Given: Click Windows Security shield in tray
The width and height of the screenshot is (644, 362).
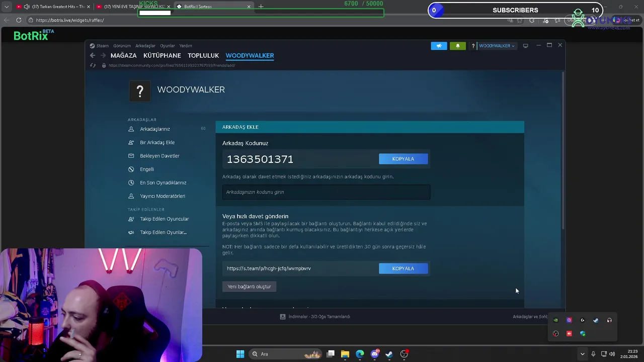Looking at the screenshot, I should pos(583,334).
